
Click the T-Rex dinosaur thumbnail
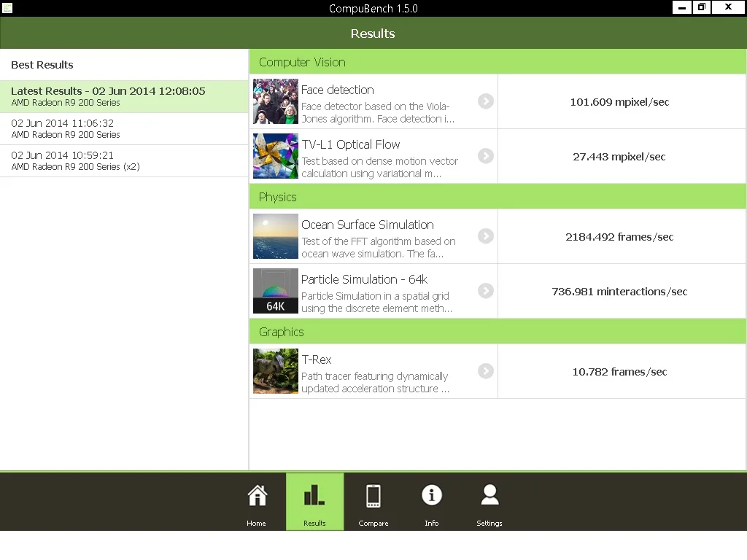pos(275,371)
